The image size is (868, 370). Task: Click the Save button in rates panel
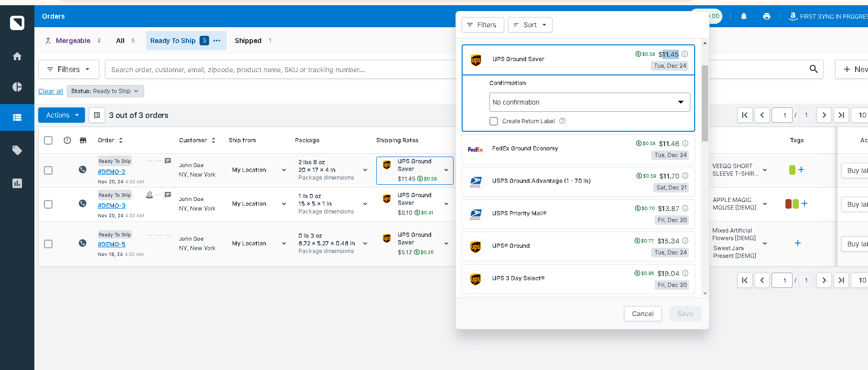(x=685, y=314)
